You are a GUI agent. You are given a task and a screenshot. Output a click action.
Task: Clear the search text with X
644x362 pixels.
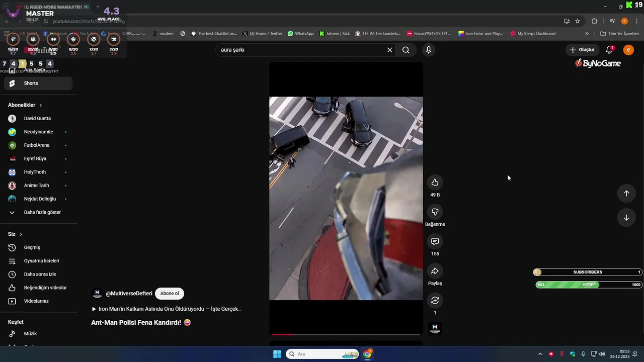click(389, 50)
